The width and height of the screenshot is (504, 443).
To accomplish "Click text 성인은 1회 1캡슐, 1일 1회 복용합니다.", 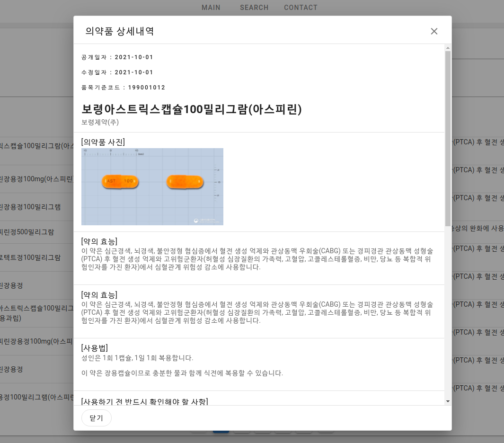I will pos(137,358).
